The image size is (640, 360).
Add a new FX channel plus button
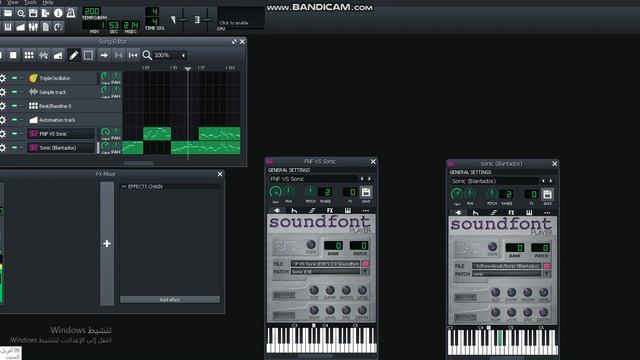(x=107, y=244)
